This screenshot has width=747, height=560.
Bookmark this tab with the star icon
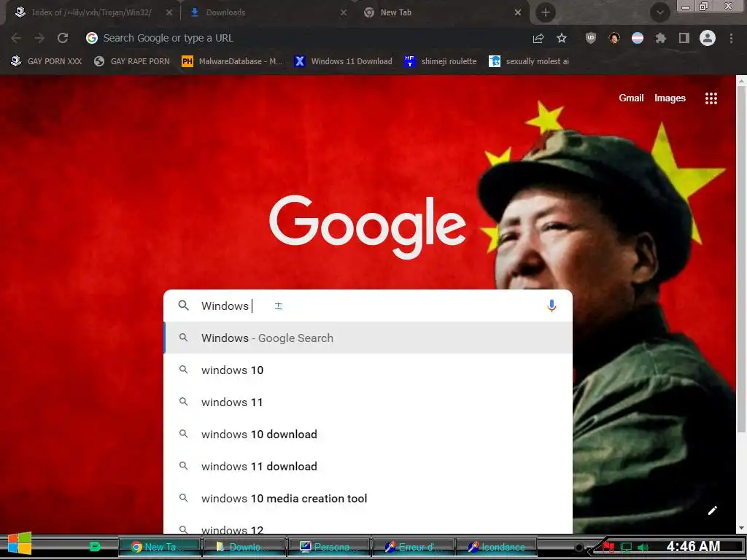(x=562, y=38)
